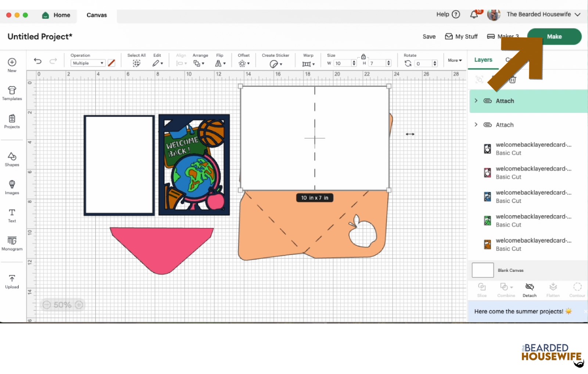The width and height of the screenshot is (588, 374).
Task: Expand the highlighted Attach layer group
Action: (x=476, y=101)
